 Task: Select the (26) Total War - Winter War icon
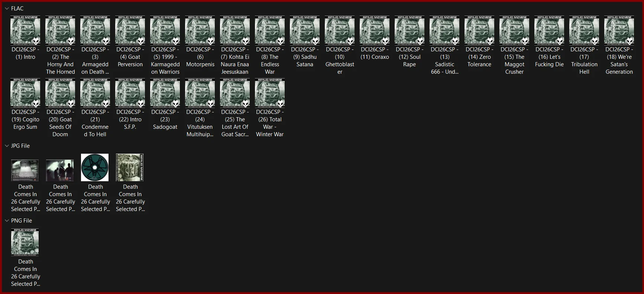(x=270, y=93)
